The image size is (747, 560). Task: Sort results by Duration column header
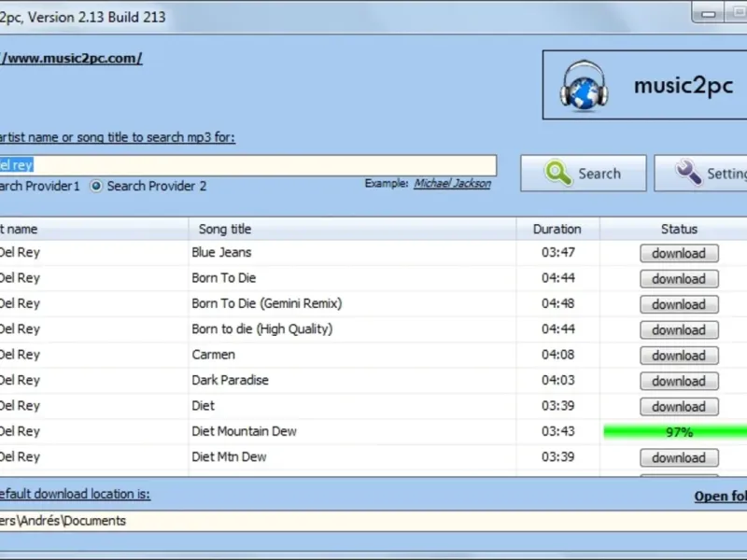click(x=557, y=229)
